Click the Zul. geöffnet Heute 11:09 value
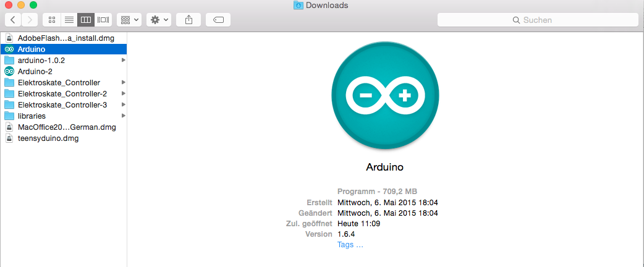 click(358, 224)
